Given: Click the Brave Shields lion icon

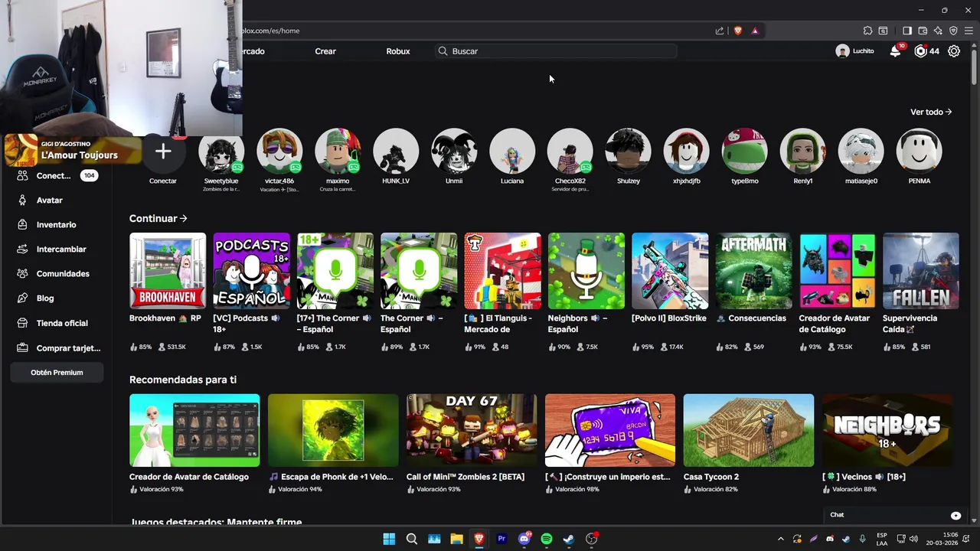Looking at the screenshot, I should tap(738, 31).
